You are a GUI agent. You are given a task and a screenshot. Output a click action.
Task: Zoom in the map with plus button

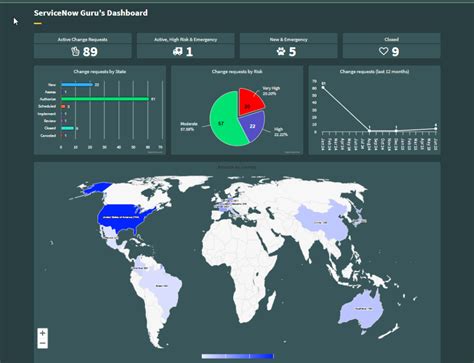tap(42, 333)
